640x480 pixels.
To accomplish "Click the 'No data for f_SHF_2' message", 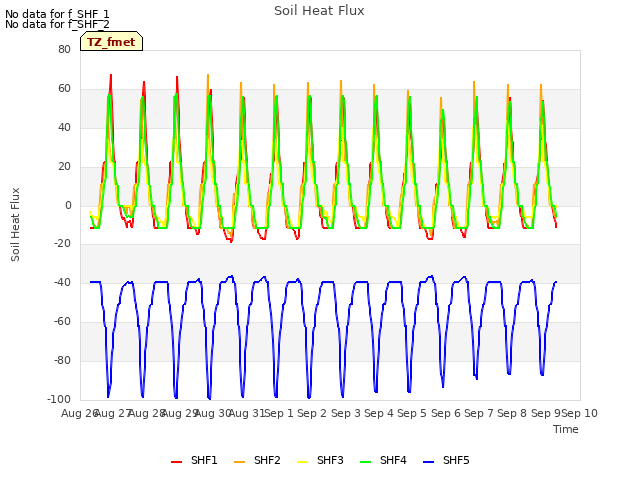I will point(57,24).
